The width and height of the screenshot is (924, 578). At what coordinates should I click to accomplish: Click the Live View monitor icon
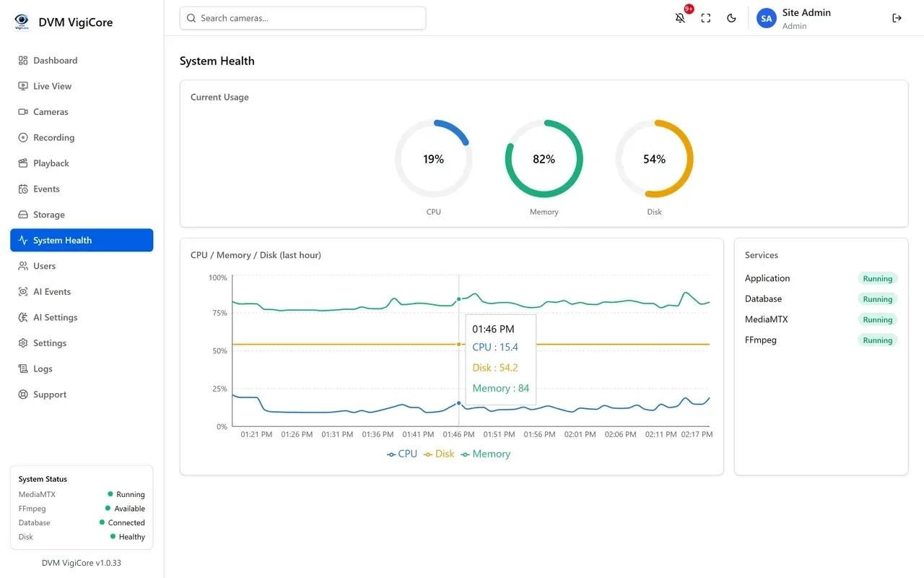pos(23,86)
